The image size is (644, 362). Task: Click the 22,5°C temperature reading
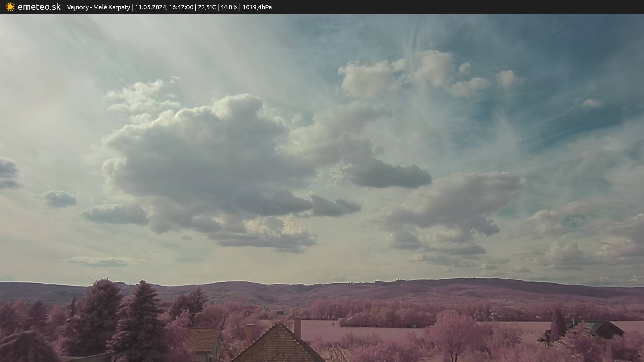pos(207,7)
